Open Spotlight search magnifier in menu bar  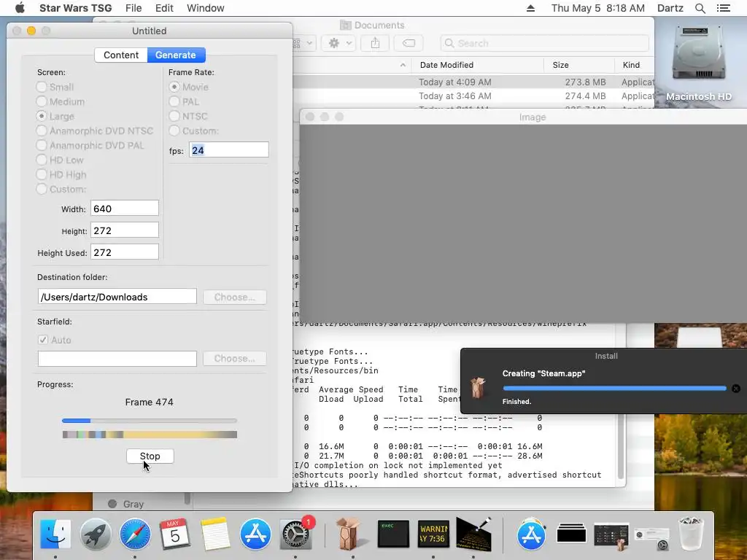click(x=700, y=8)
